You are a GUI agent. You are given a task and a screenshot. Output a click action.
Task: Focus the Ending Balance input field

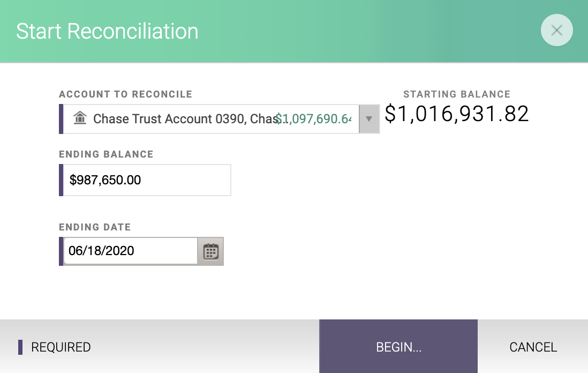tap(147, 180)
